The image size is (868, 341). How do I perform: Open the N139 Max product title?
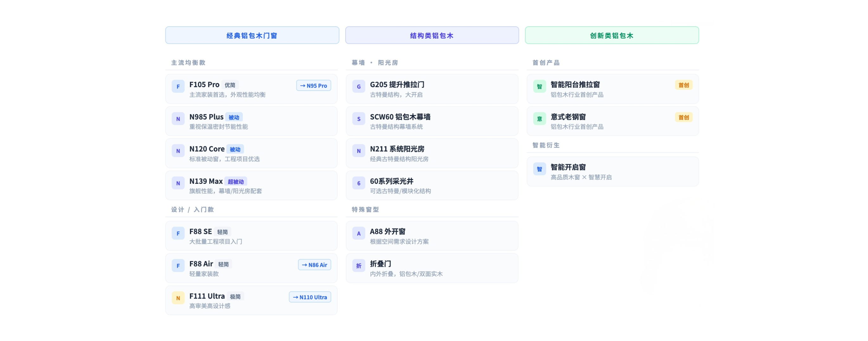206,181
